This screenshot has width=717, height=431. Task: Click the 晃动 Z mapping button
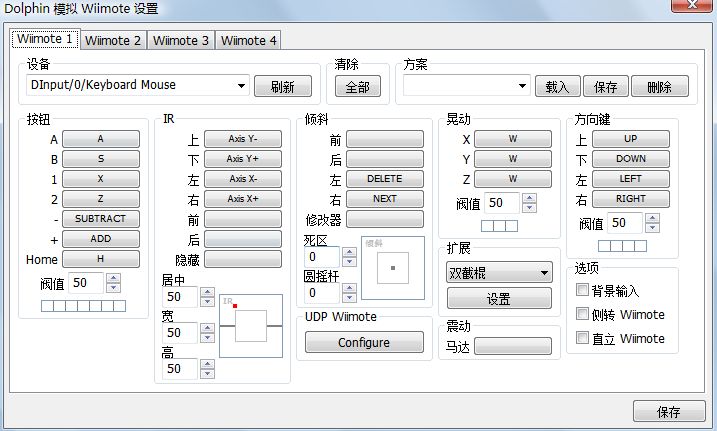(513, 179)
